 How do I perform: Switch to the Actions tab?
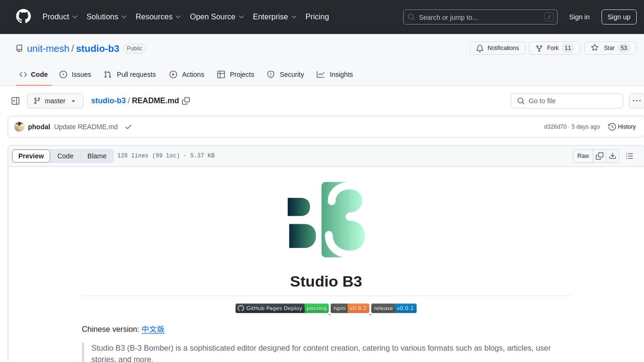[187, 74]
